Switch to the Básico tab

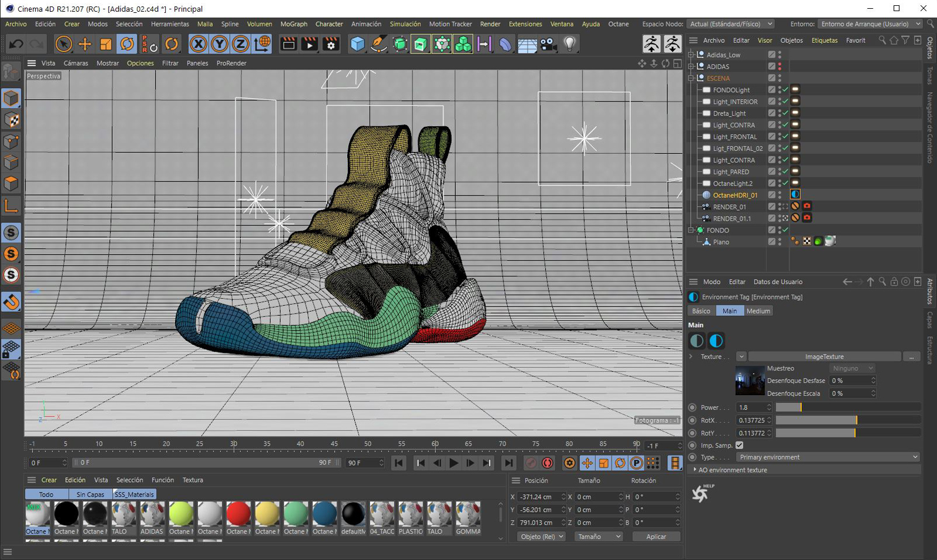701,311
